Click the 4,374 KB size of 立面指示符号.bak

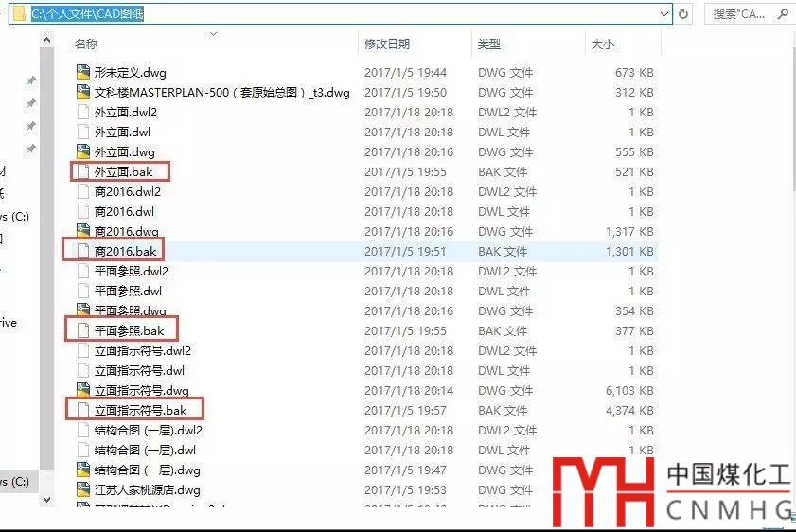(x=629, y=410)
